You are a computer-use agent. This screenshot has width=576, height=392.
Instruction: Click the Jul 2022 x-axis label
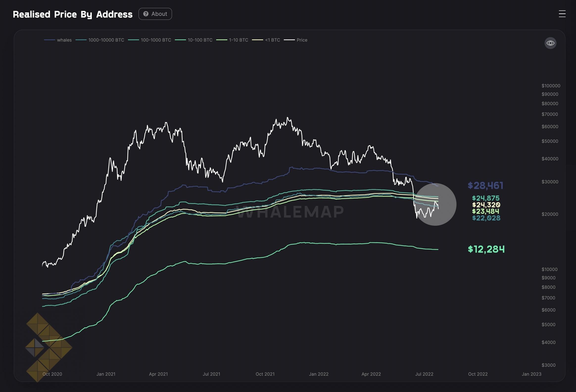pos(424,374)
